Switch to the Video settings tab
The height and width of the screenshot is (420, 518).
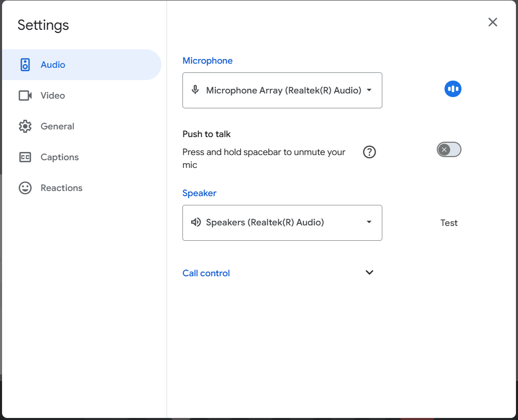pos(53,96)
